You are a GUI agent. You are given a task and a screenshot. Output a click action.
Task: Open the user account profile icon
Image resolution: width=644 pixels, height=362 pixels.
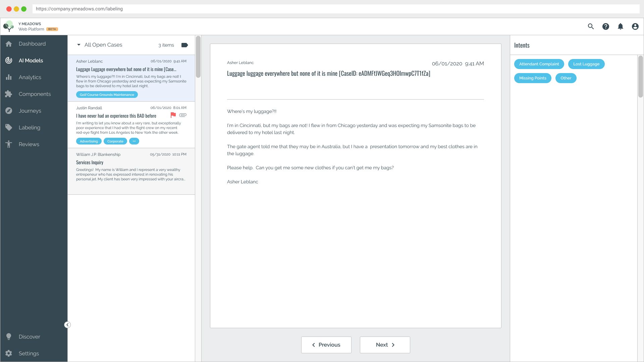(x=635, y=26)
